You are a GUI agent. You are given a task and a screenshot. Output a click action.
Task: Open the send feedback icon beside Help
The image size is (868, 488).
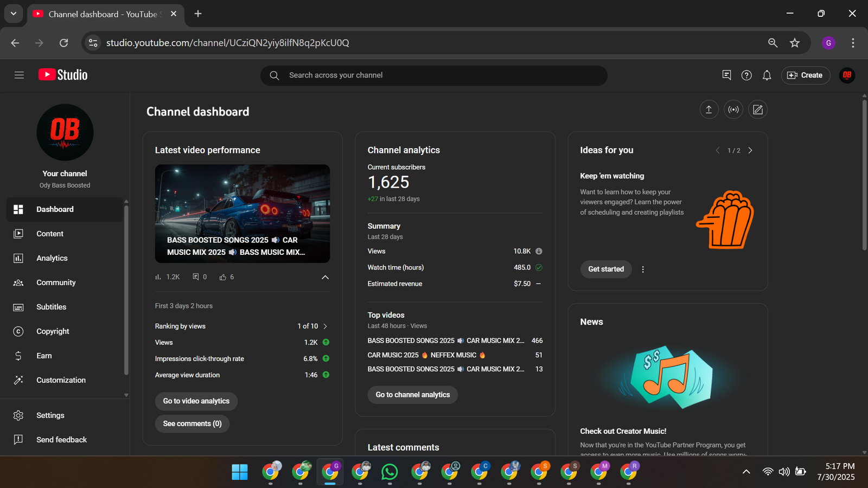pos(727,75)
